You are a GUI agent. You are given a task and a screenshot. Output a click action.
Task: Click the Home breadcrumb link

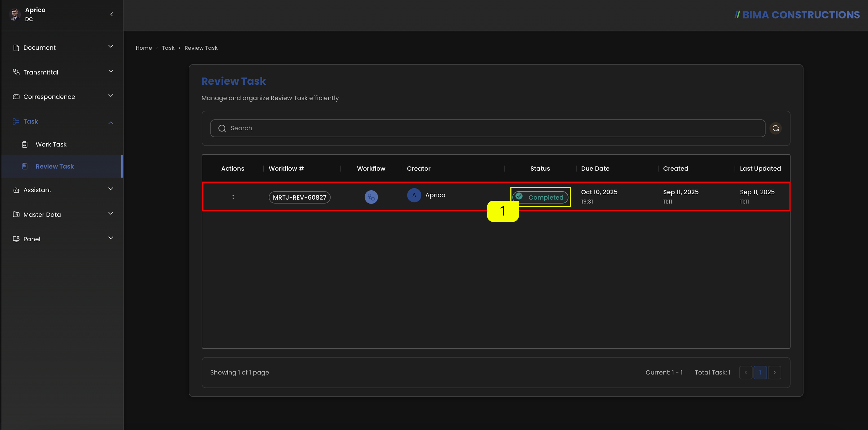pos(144,48)
